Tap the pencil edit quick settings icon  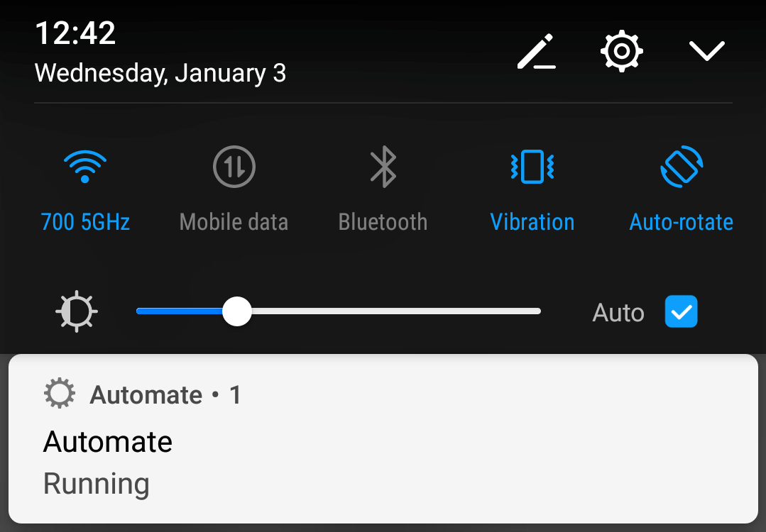(537, 51)
